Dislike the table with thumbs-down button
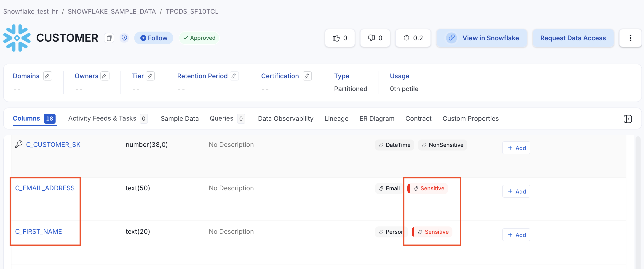Screen dimensions: 644x269 (x=375, y=38)
